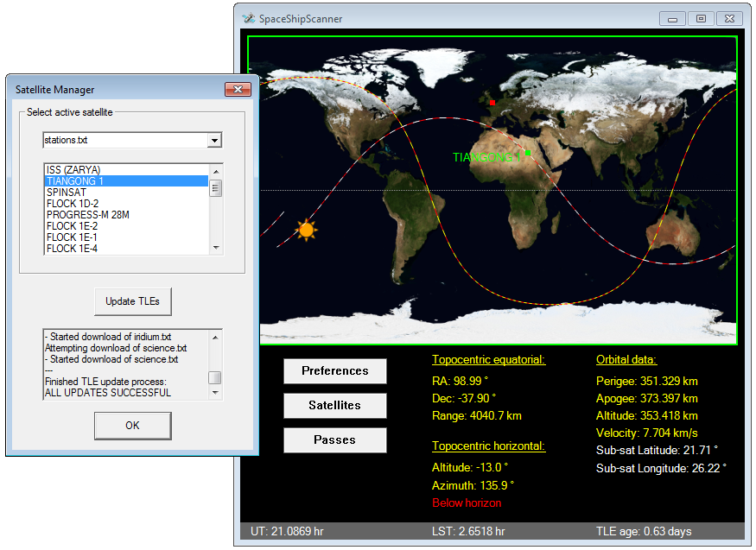756x550 pixels.
Task: Click the 'Altitude: 353.418 km' value
Action: pos(647,415)
